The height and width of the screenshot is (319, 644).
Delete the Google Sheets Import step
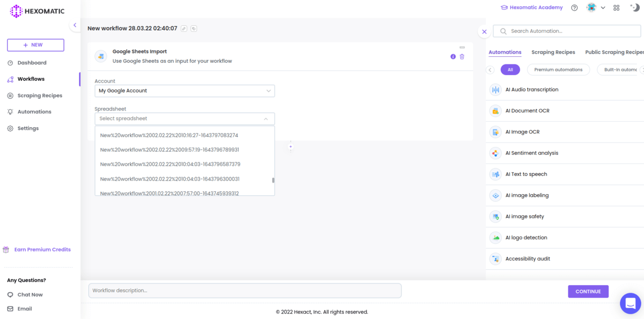click(462, 57)
